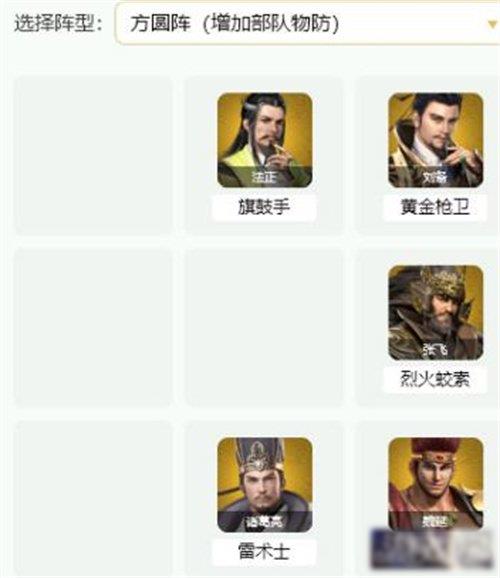Choose the empty slot left of 诸葛亮
This screenshot has height=578, width=500.
pos(93,499)
